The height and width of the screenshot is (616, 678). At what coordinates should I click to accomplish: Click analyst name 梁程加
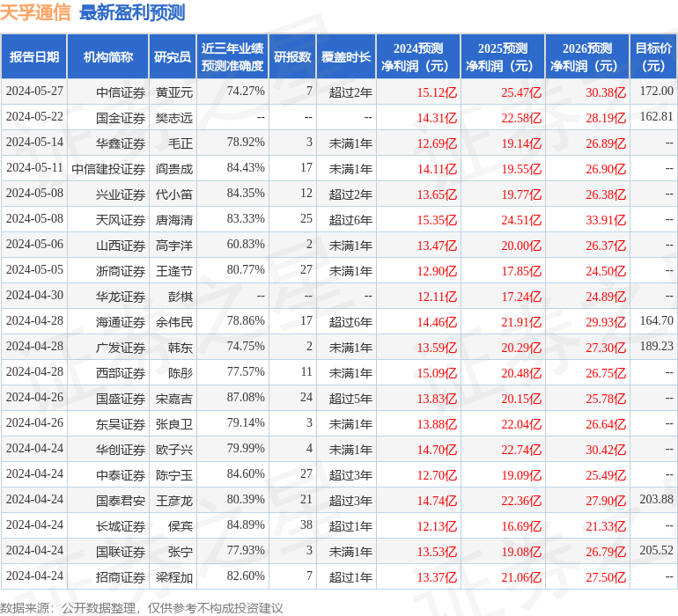click(x=174, y=577)
